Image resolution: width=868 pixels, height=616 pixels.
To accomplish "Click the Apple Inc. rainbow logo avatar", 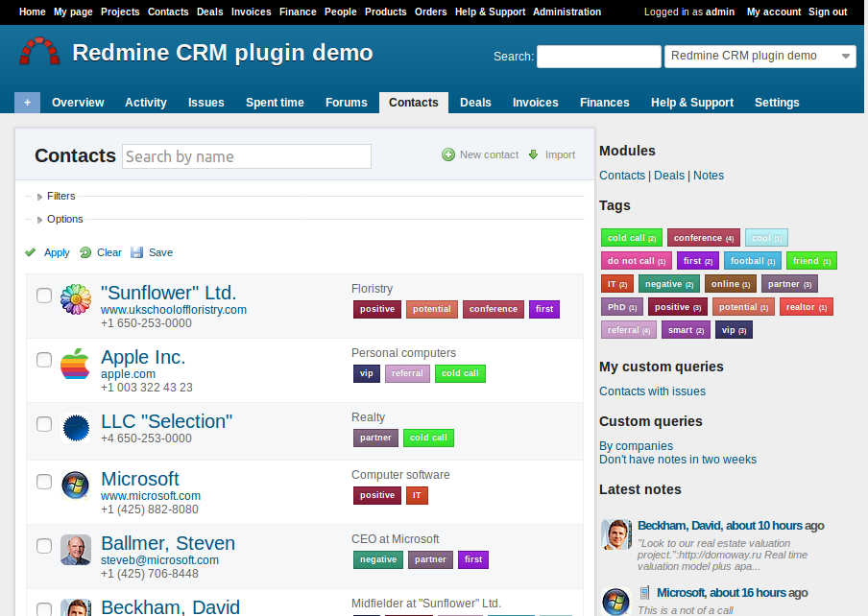I will (x=76, y=365).
